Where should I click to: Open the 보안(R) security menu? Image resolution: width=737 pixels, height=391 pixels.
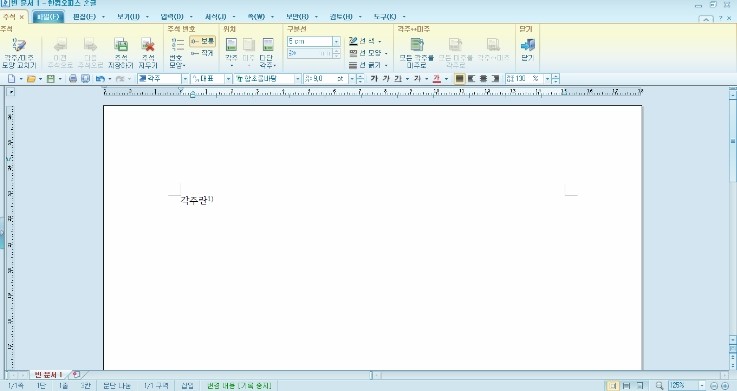(x=298, y=17)
